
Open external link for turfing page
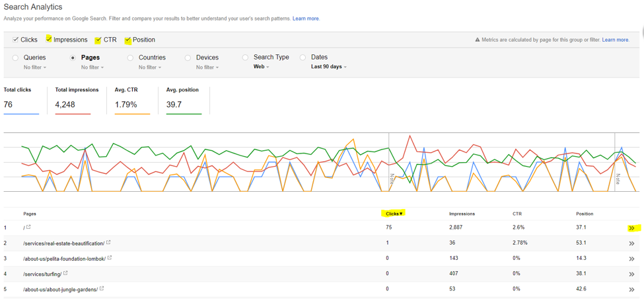tap(65, 273)
